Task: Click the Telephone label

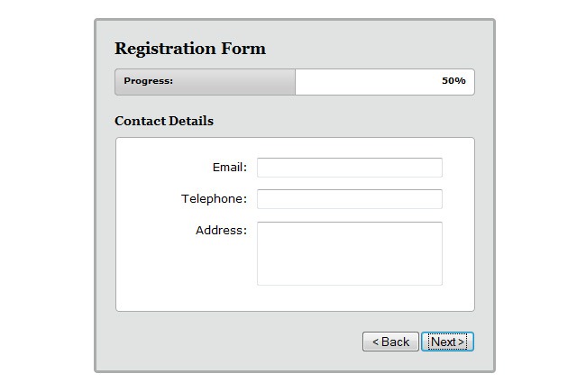Action: 214,199
